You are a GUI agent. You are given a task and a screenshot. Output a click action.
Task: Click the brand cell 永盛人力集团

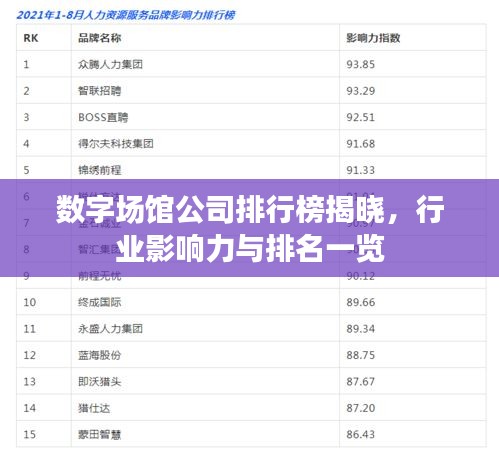tap(110, 329)
